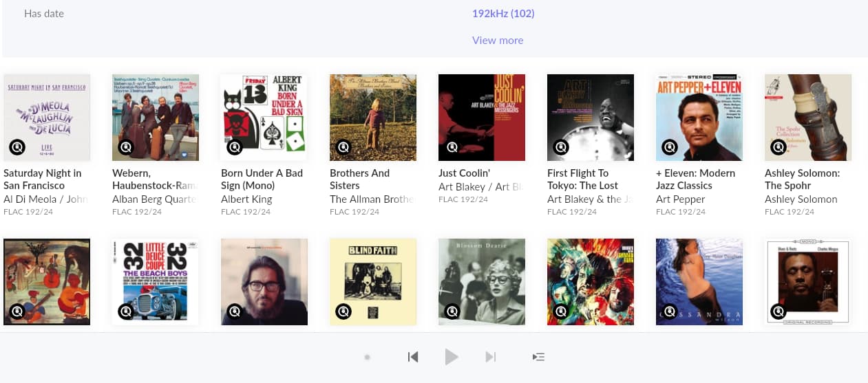Open artist Ashley Solomon link
868x383 pixels.
coord(801,199)
